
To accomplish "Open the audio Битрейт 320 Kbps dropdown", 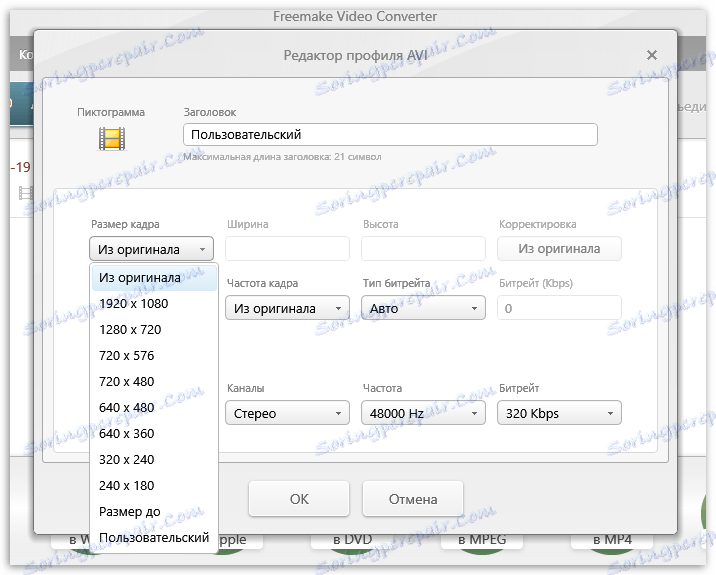I will click(x=559, y=413).
